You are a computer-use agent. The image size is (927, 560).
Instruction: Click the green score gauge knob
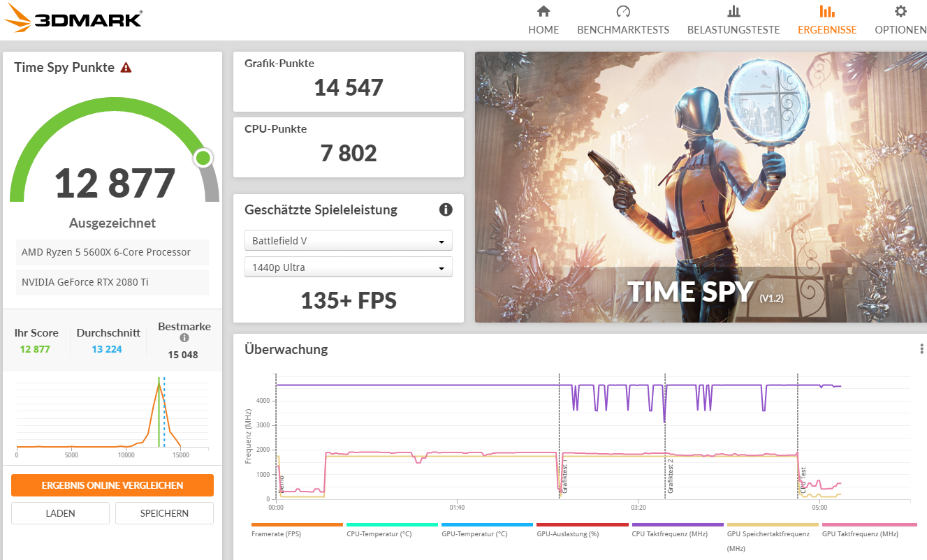(203, 158)
